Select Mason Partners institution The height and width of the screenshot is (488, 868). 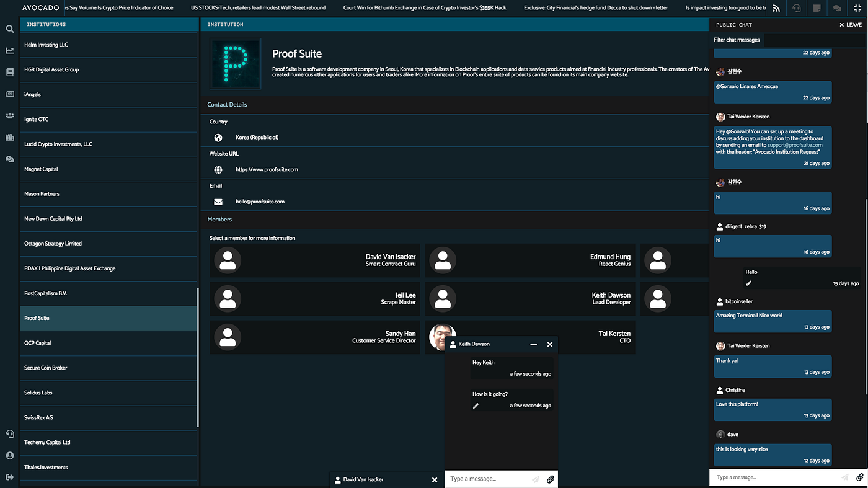pos(108,193)
